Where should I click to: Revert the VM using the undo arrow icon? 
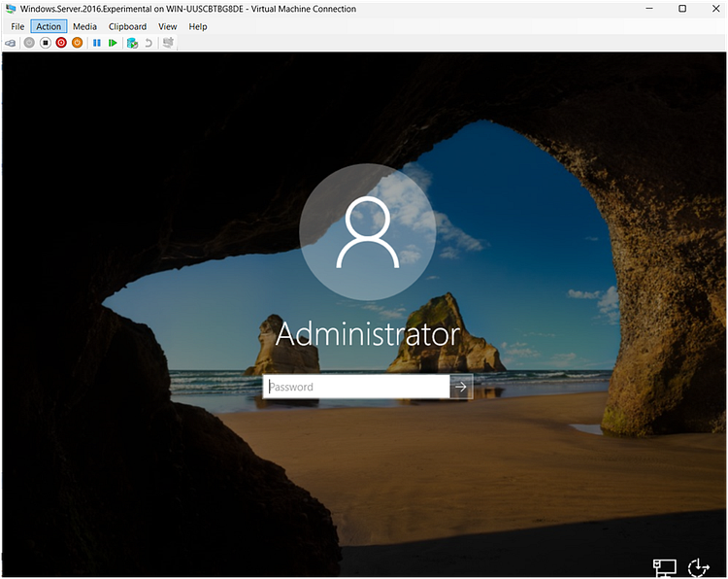(x=149, y=43)
